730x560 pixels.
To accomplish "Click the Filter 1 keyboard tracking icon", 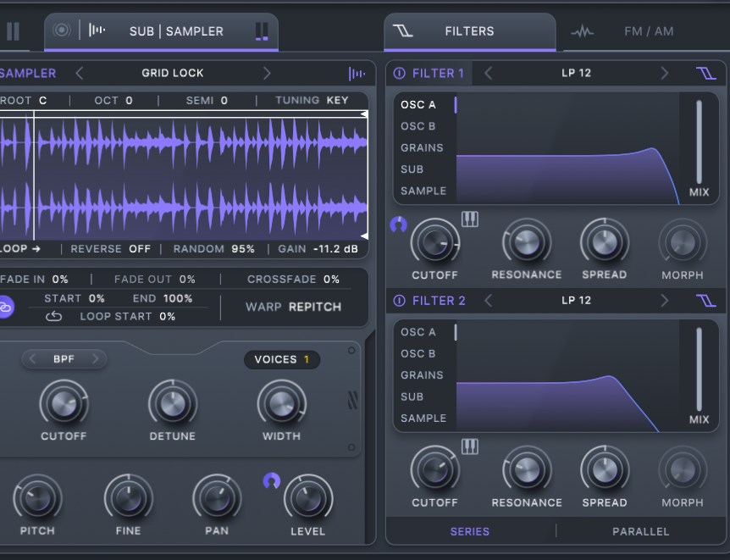I will click(x=469, y=219).
